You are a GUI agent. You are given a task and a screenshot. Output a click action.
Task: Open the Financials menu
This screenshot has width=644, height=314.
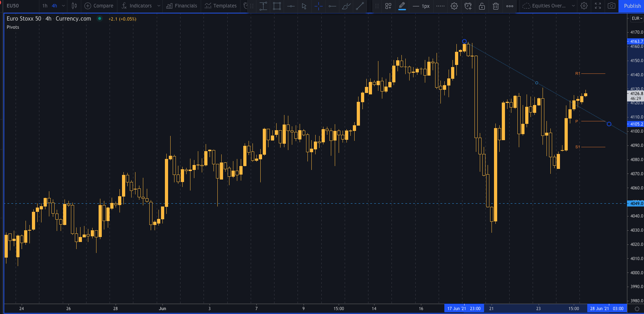182,6
